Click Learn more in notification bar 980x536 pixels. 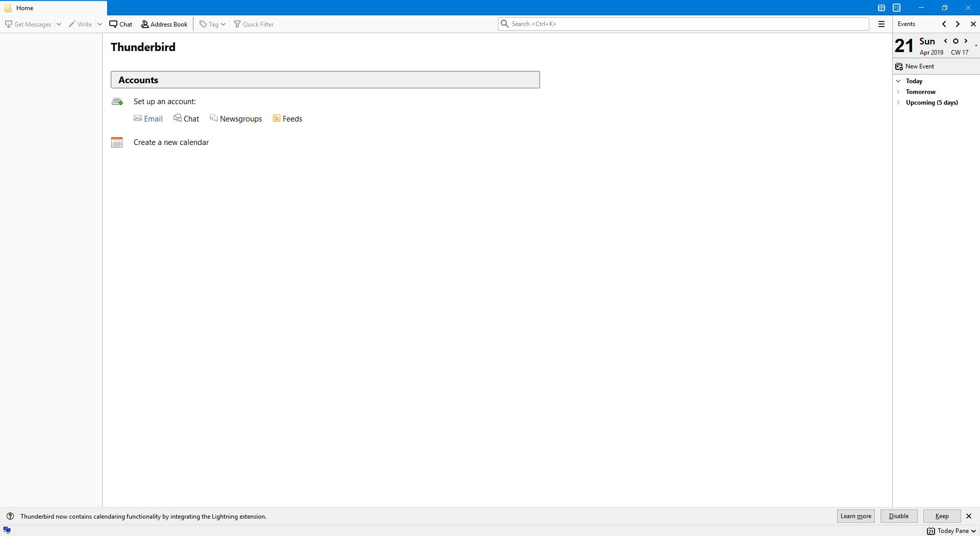(x=855, y=516)
